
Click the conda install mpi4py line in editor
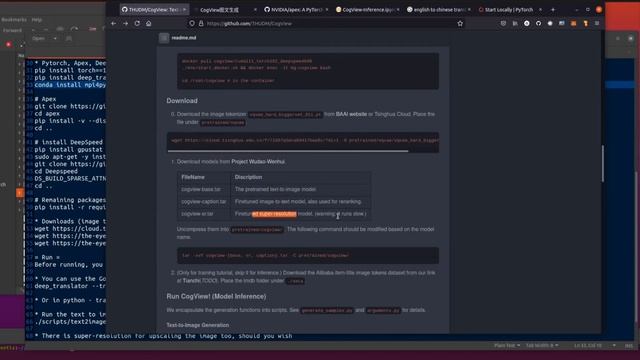click(x=70, y=85)
